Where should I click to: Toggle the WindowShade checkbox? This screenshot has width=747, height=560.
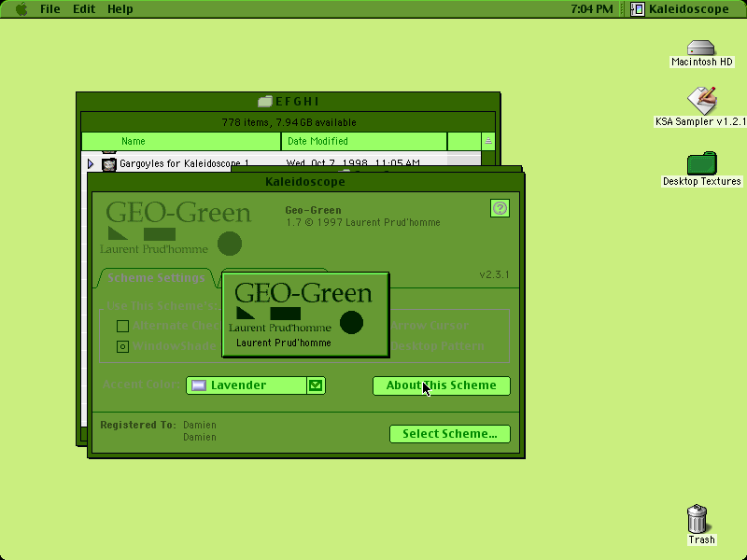(122, 346)
